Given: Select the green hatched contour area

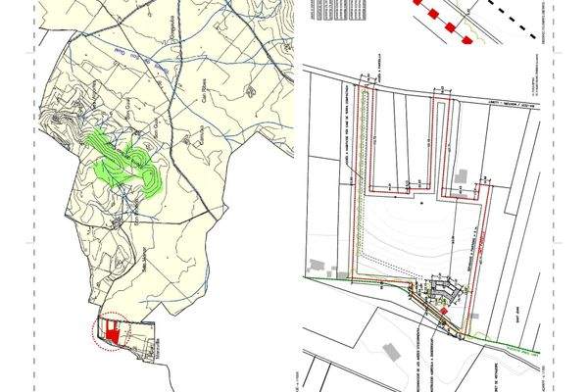Looking at the screenshot, I should 125,161.
